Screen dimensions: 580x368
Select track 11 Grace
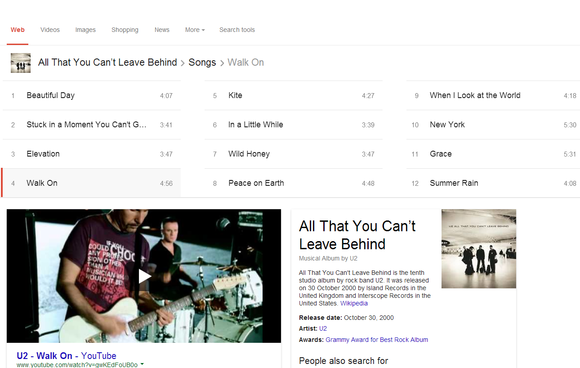493,154
